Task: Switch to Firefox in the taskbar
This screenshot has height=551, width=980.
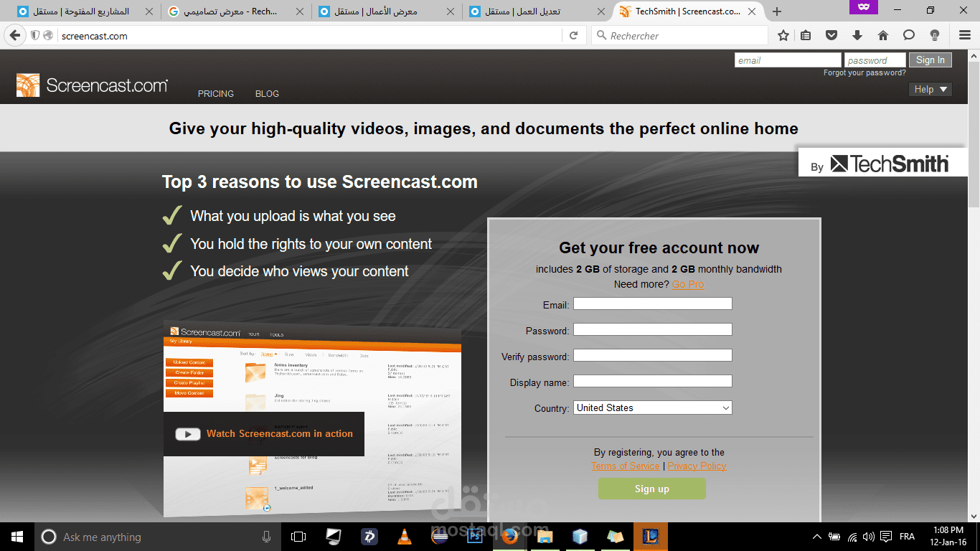Action: (x=509, y=537)
